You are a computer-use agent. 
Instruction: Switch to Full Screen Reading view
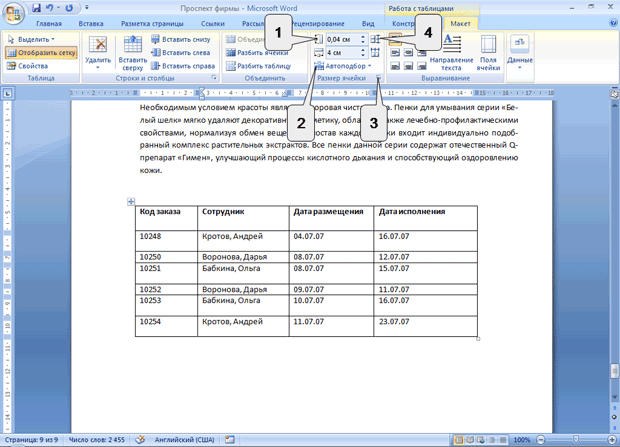[x=470, y=440]
